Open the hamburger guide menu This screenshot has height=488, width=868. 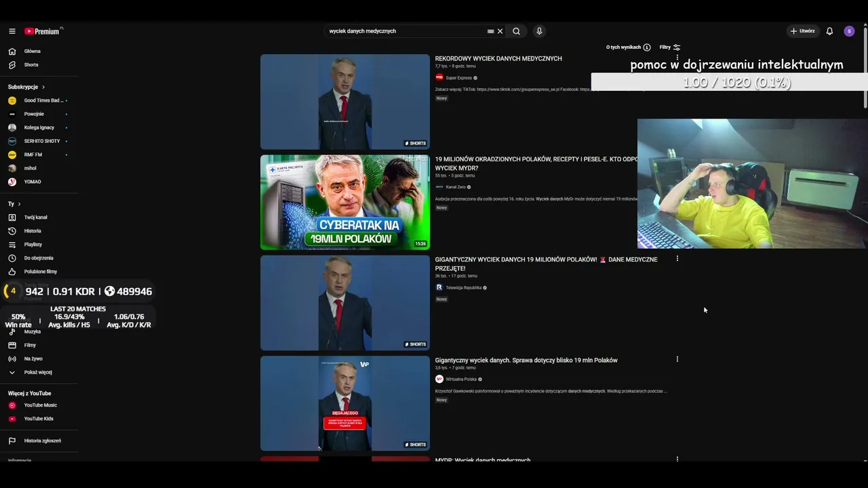[12, 31]
